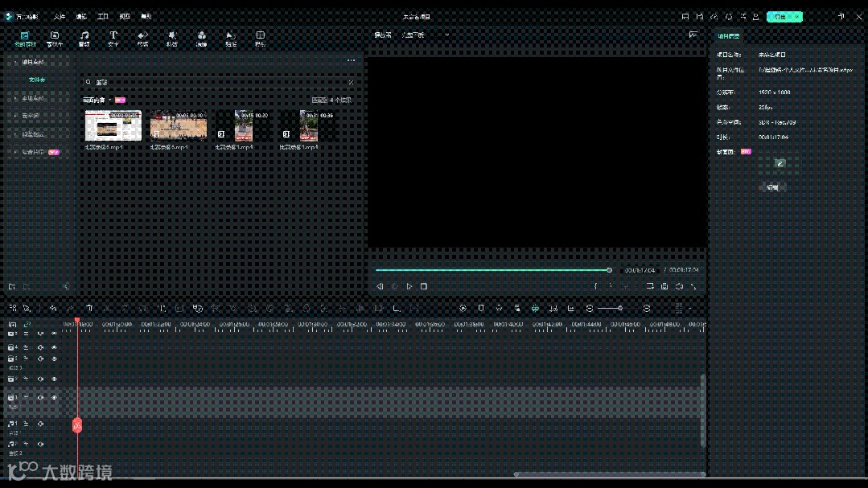Click the new folder icon at media panel bottom
The height and width of the screenshot is (488, 868).
[x=12, y=286]
